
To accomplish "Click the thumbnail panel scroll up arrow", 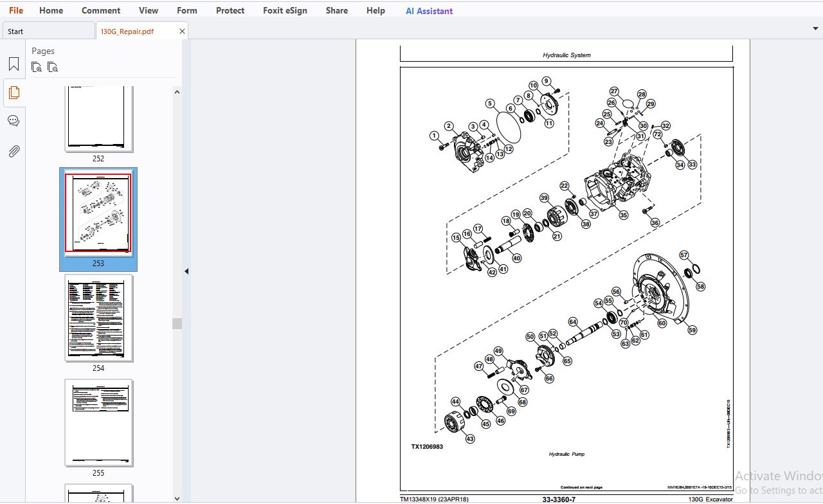I will tap(177, 91).
